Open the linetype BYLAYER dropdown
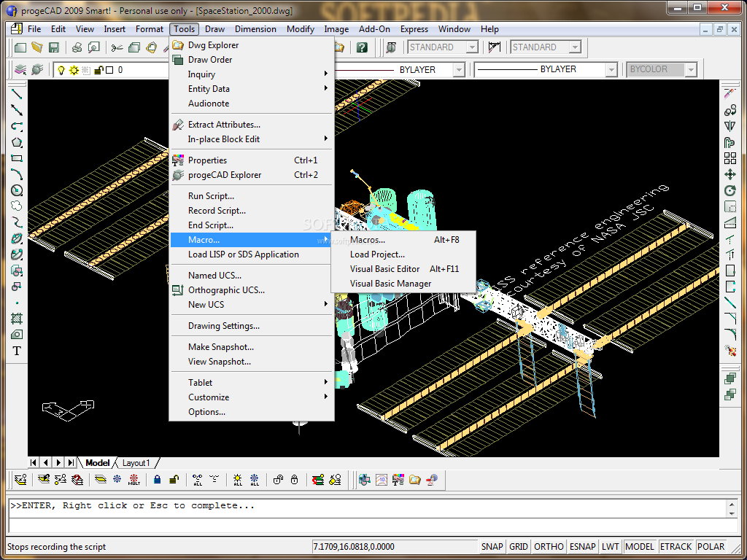 458,70
